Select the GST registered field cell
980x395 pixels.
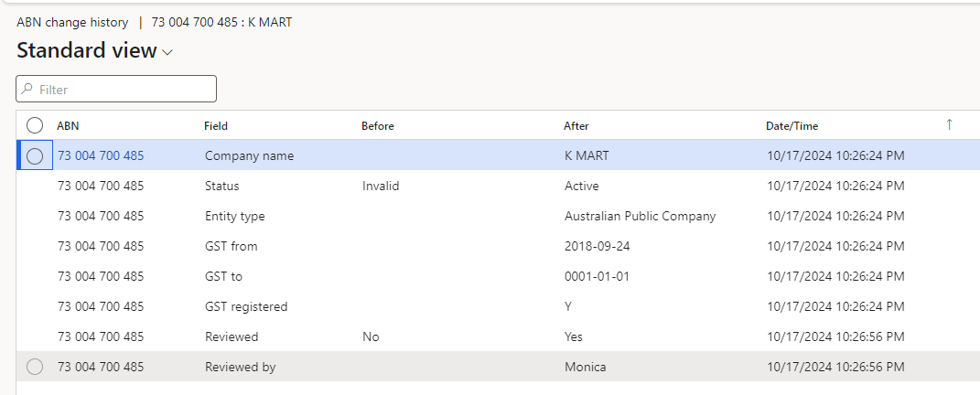(246, 306)
